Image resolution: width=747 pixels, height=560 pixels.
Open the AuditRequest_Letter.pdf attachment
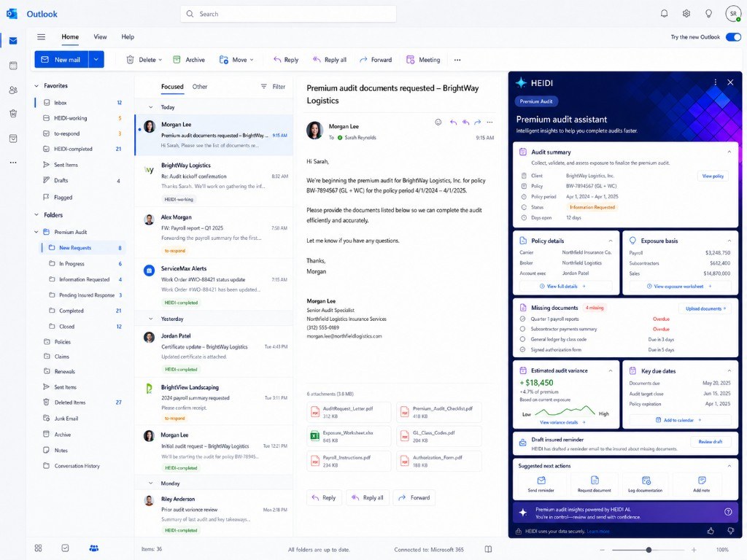coord(349,412)
